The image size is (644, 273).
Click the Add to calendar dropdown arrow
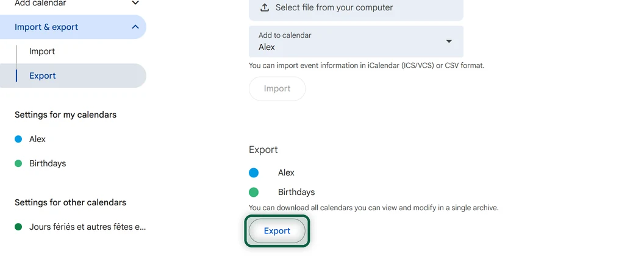[449, 41]
